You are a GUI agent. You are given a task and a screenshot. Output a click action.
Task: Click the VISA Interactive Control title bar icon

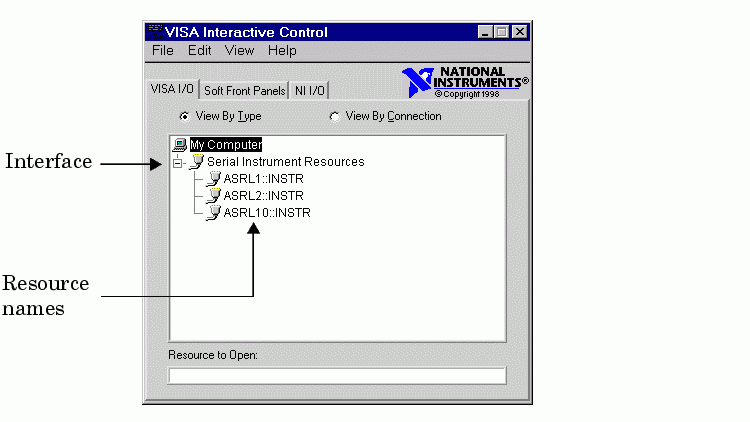[155, 32]
